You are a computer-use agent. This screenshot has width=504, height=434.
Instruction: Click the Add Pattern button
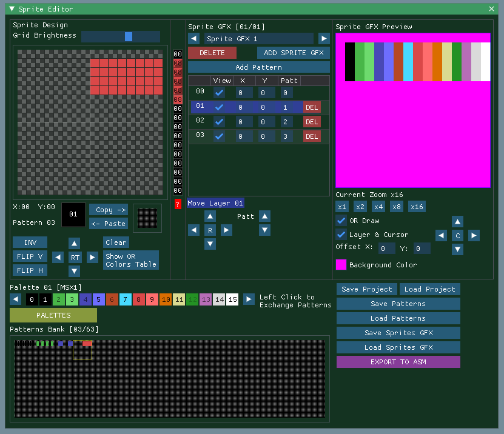(x=259, y=66)
